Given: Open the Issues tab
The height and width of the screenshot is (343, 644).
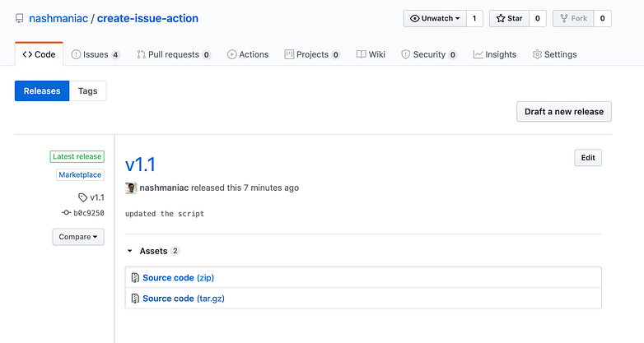Looking at the screenshot, I should (96, 54).
